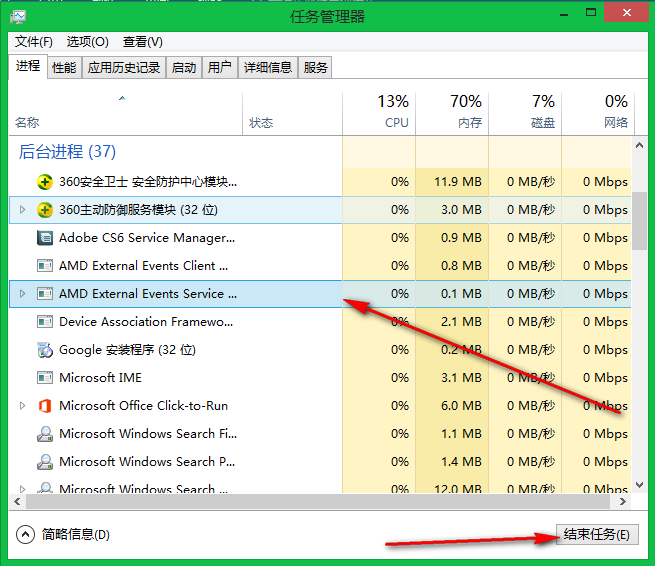Select the Microsoft Windows Search Fi... row
This screenshot has height=566, width=655.
320,434
